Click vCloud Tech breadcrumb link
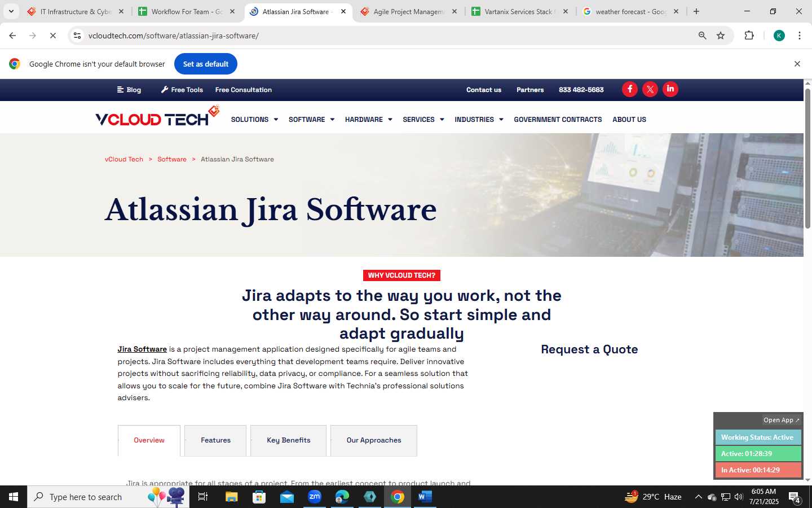Screen dimensions: 812x508 click(124, 159)
